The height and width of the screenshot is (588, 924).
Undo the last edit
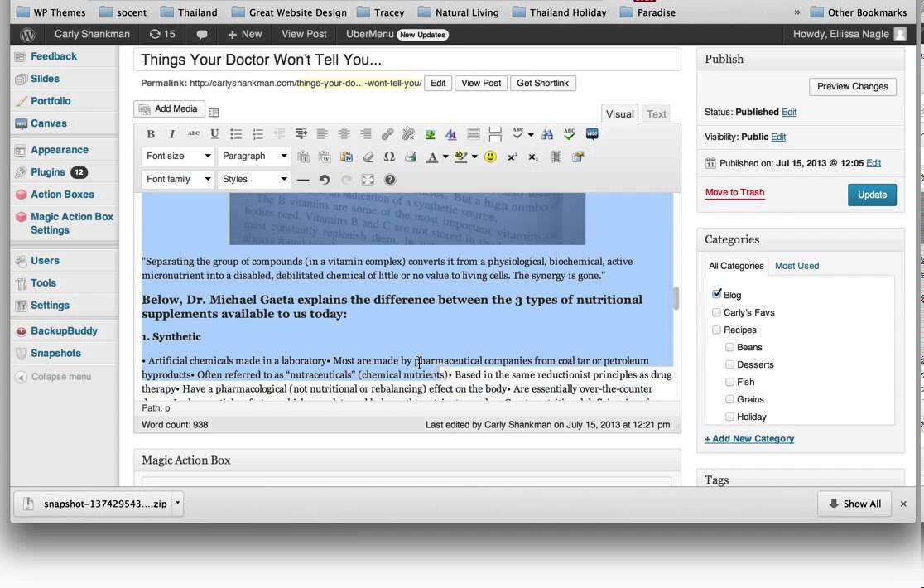pos(324,180)
